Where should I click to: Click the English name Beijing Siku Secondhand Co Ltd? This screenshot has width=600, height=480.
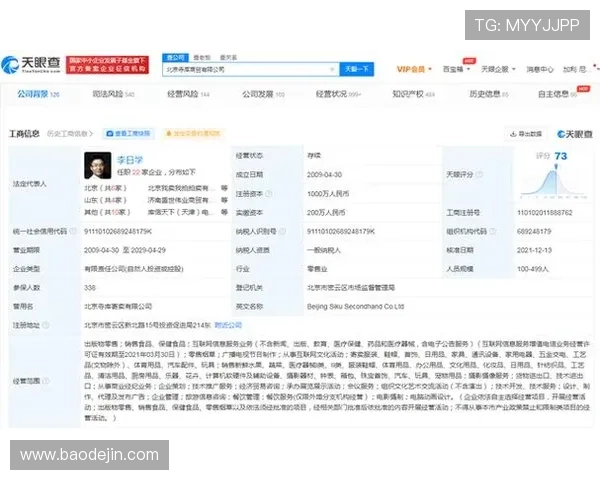pyautogui.click(x=355, y=306)
